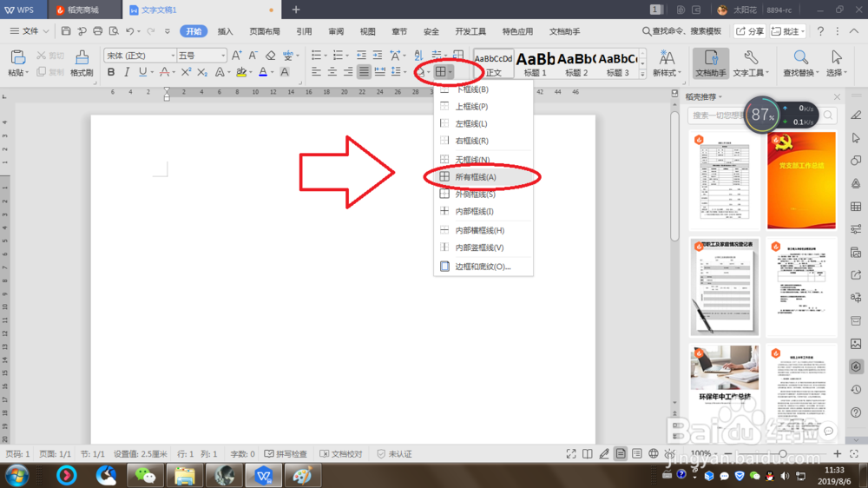Click the Paste icon
Viewport: 868px width, 488px height.
(17, 57)
